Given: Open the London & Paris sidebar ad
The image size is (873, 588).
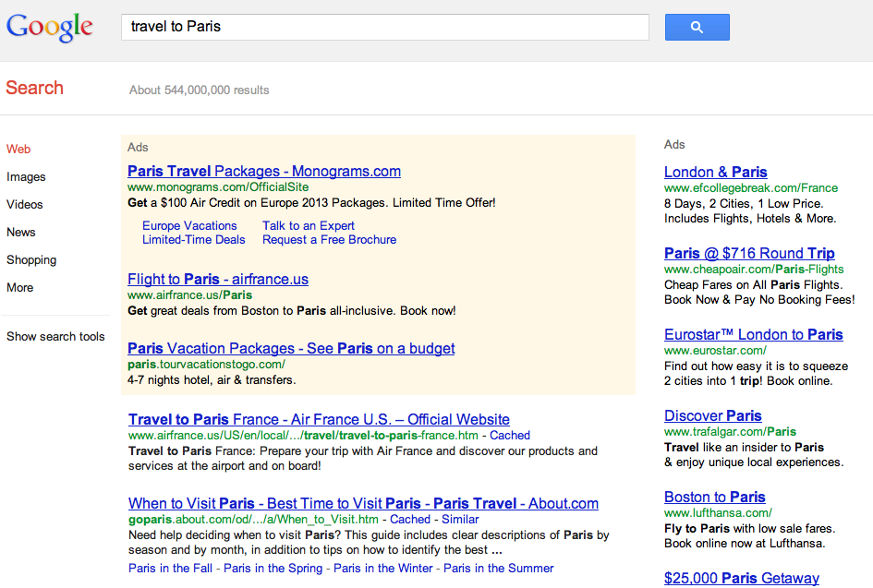Looking at the screenshot, I should [x=715, y=173].
